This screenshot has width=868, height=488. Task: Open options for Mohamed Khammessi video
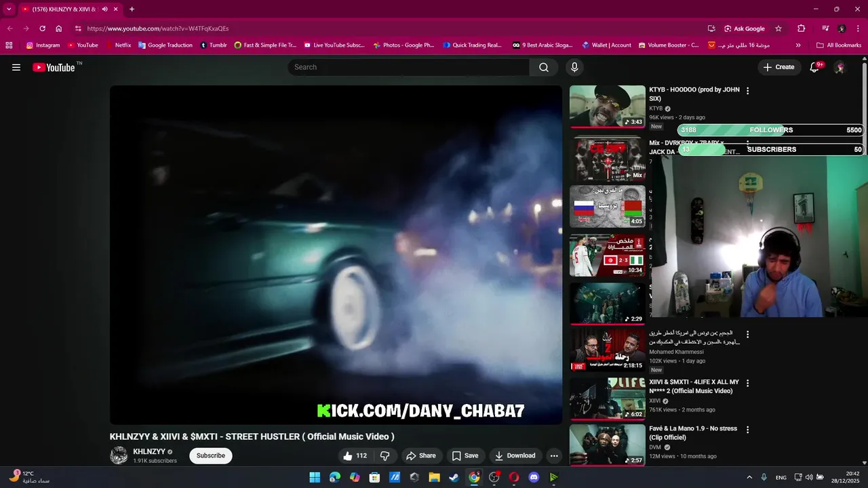748,335
